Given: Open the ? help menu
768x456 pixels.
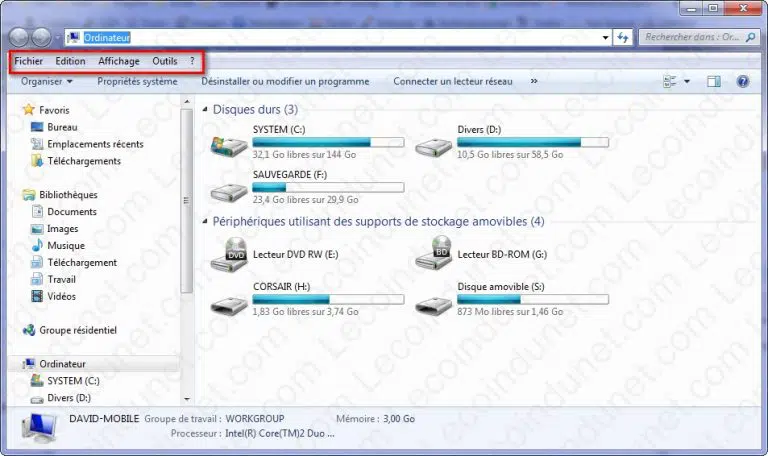Looking at the screenshot, I should click(192, 61).
